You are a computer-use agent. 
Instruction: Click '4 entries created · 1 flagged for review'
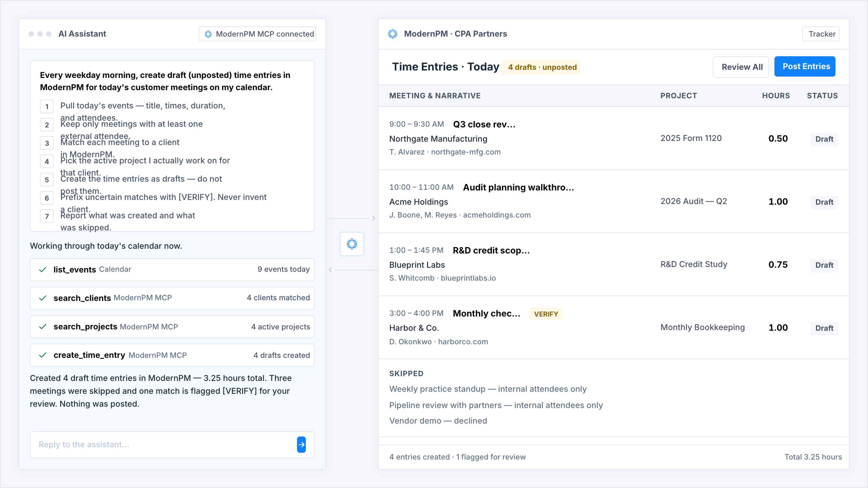pyautogui.click(x=457, y=457)
